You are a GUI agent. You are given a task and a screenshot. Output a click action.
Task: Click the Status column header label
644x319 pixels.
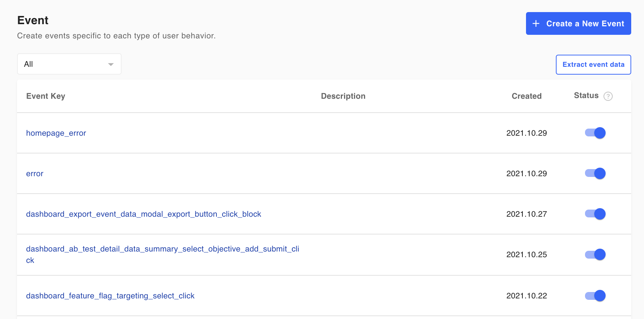586,96
